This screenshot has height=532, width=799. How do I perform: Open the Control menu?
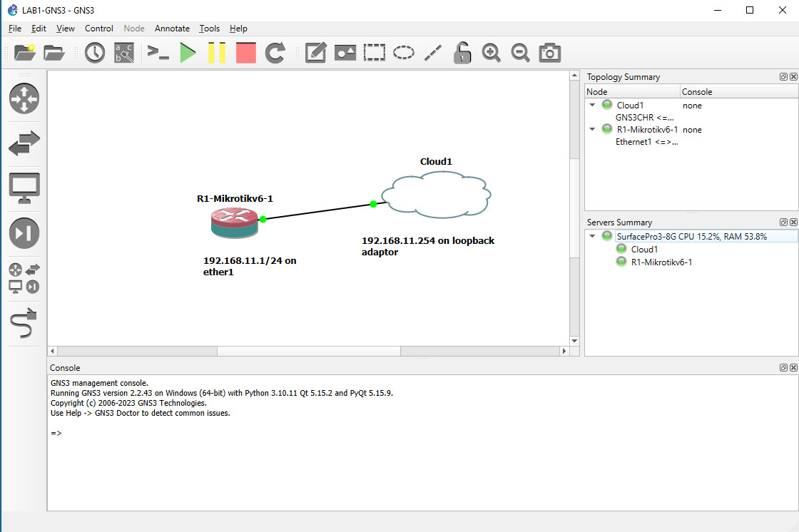pos(98,29)
